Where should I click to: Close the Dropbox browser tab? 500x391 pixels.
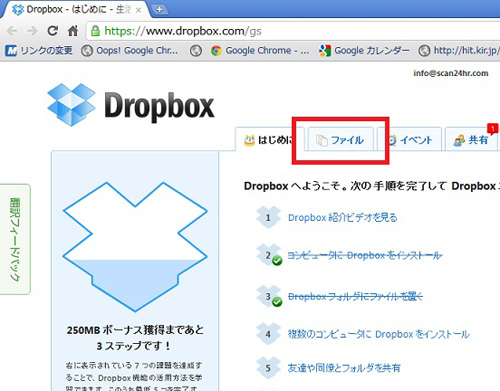click(x=138, y=10)
